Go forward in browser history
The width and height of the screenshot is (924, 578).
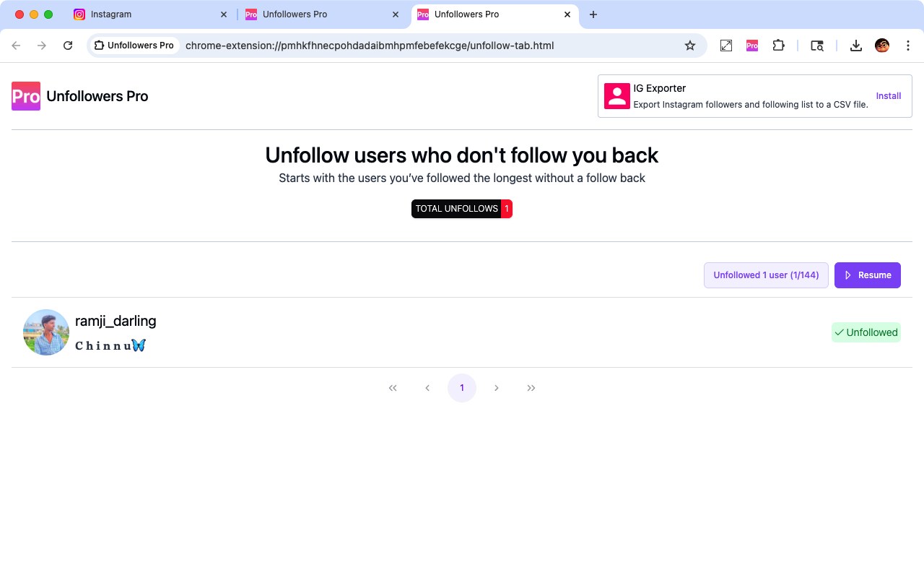(x=42, y=46)
